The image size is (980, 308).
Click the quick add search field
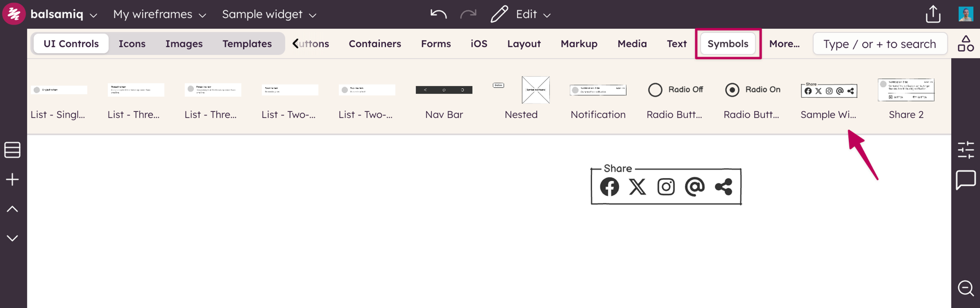[x=879, y=44]
